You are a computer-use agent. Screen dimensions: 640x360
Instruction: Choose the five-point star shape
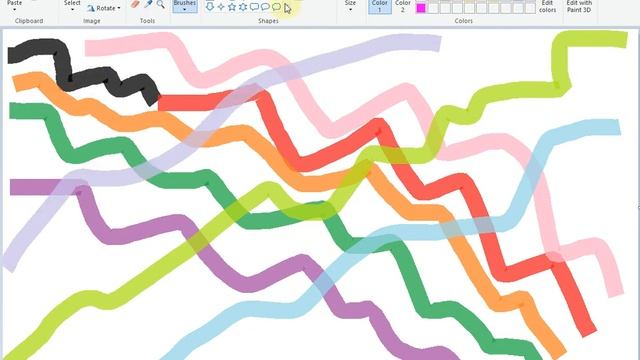pyautogui.click(x=232, y=6)
